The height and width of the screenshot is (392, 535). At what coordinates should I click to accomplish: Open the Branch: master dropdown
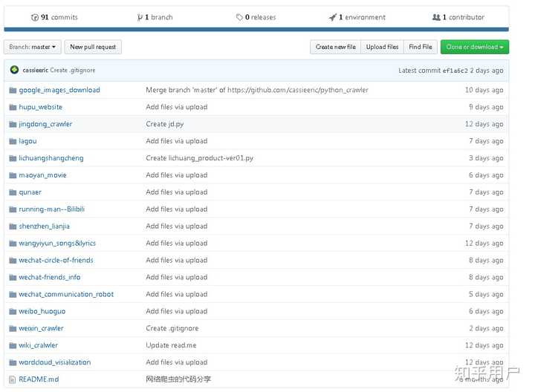[32, 47]
